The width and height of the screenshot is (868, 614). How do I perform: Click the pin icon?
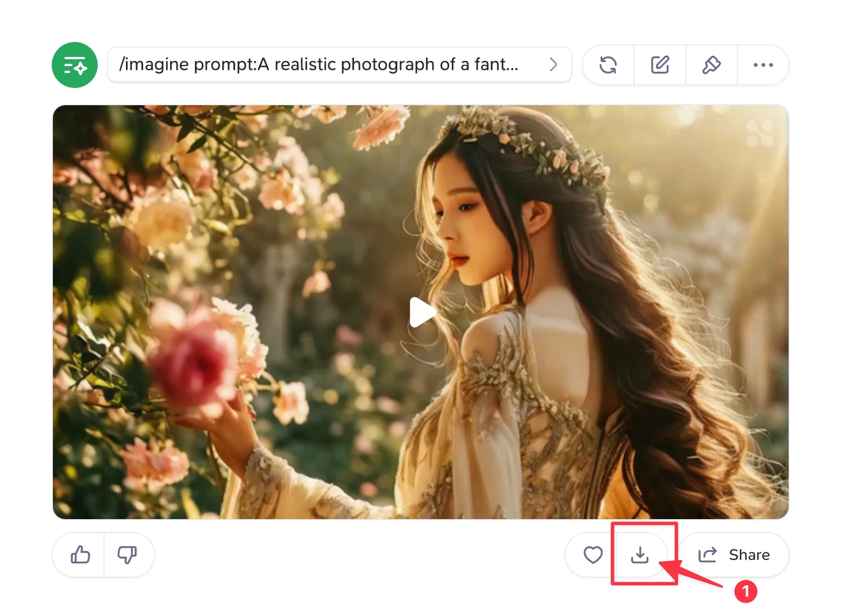712,65
